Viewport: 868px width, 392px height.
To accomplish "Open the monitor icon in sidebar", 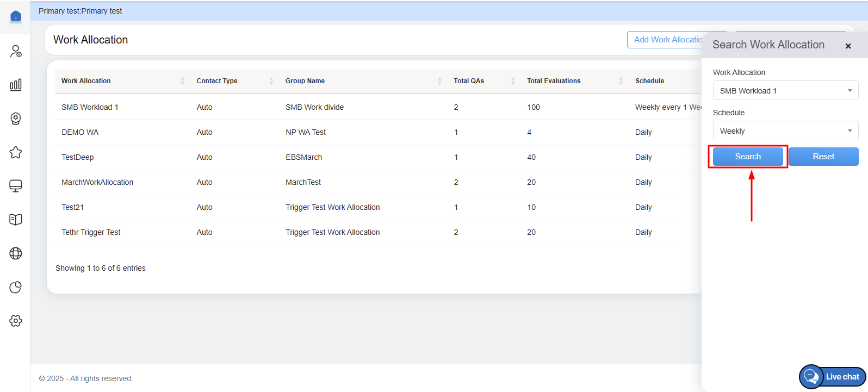I will (x=16, y=186).
